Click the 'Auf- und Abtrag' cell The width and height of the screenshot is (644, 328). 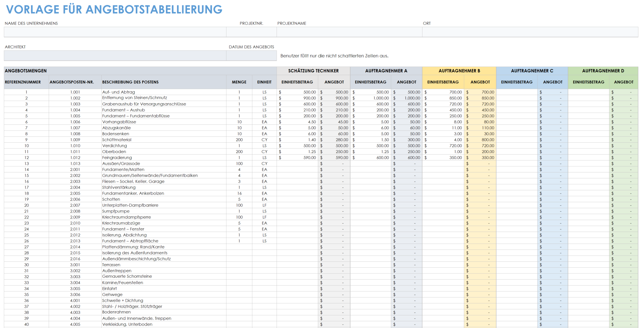164,92
